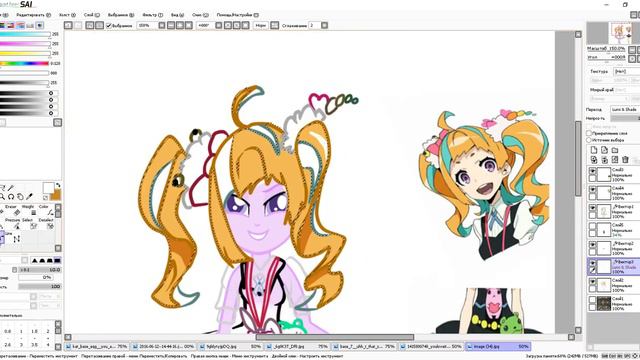Open the Окно (Window) menu
Viewport: 640px width, 360px height.
pyautogui.click(x=200, y=15)
